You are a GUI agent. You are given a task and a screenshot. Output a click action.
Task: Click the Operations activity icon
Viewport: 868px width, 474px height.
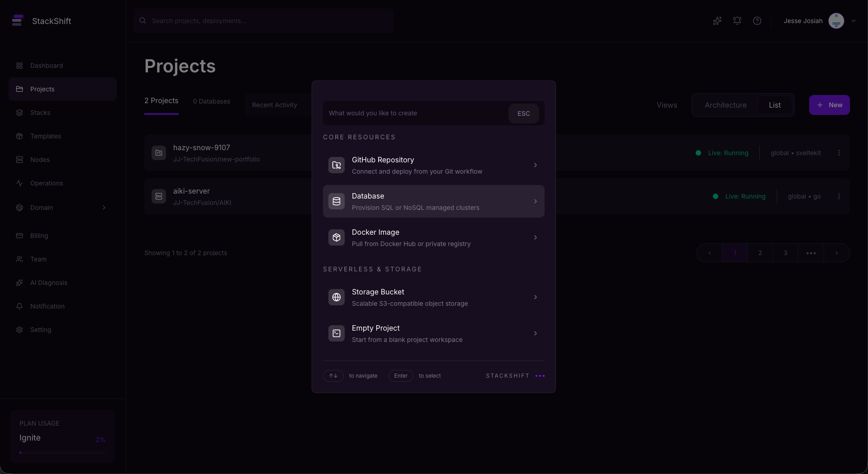click(19, 183)
